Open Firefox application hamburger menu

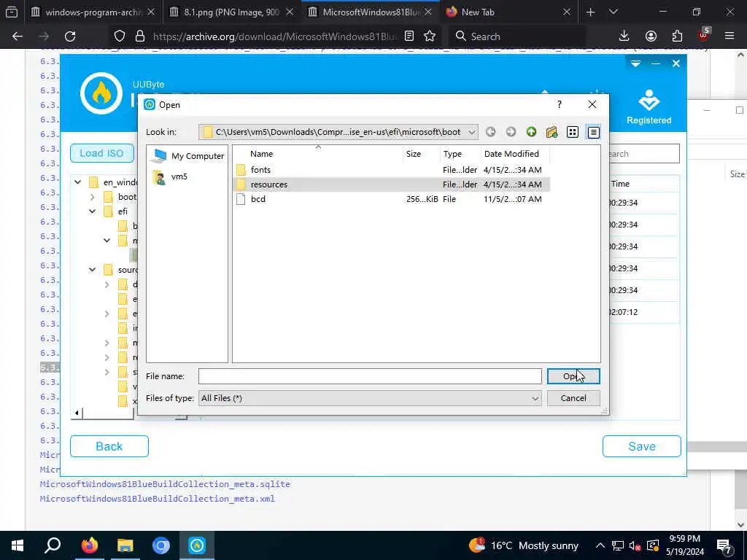[729, 36]
